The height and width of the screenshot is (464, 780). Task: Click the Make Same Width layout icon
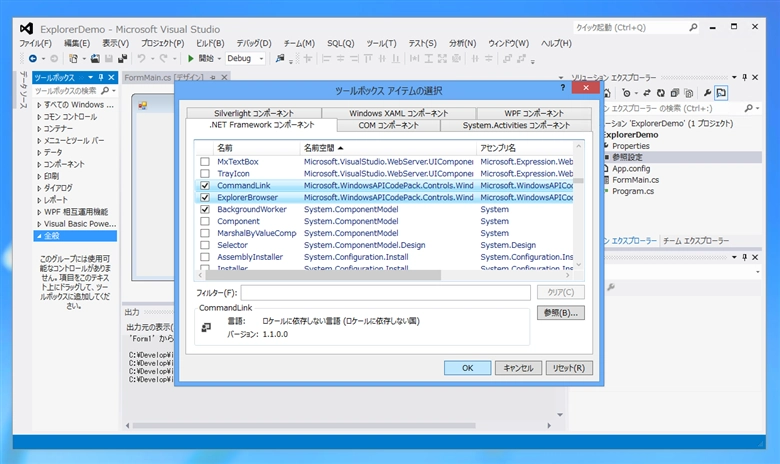click(414, 59)
